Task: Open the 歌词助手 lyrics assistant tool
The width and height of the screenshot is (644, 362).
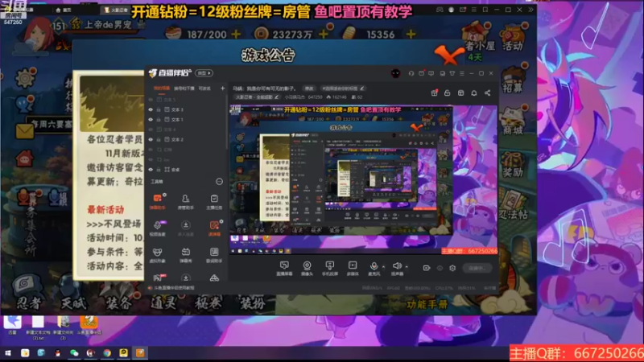Action: [214, 254]
